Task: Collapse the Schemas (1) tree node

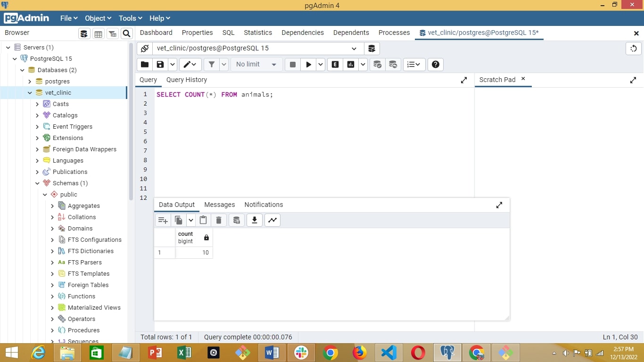Action: coord(37,183)
